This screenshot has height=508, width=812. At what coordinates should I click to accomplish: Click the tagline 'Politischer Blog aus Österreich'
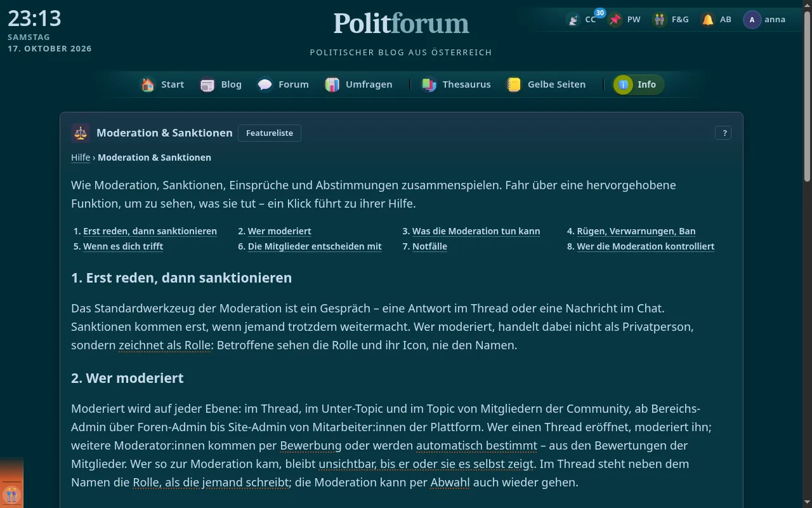(401, 52)
